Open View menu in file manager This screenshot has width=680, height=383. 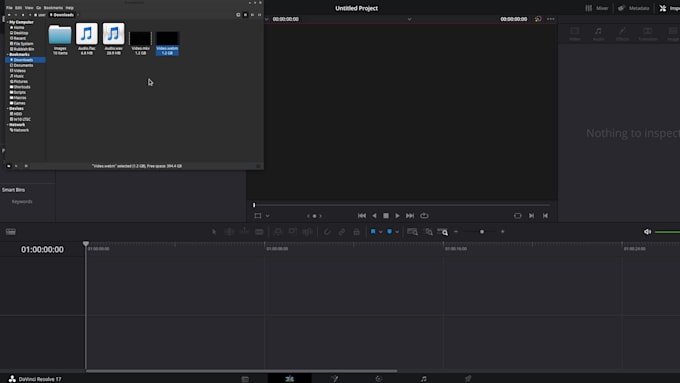pos(29,8)
